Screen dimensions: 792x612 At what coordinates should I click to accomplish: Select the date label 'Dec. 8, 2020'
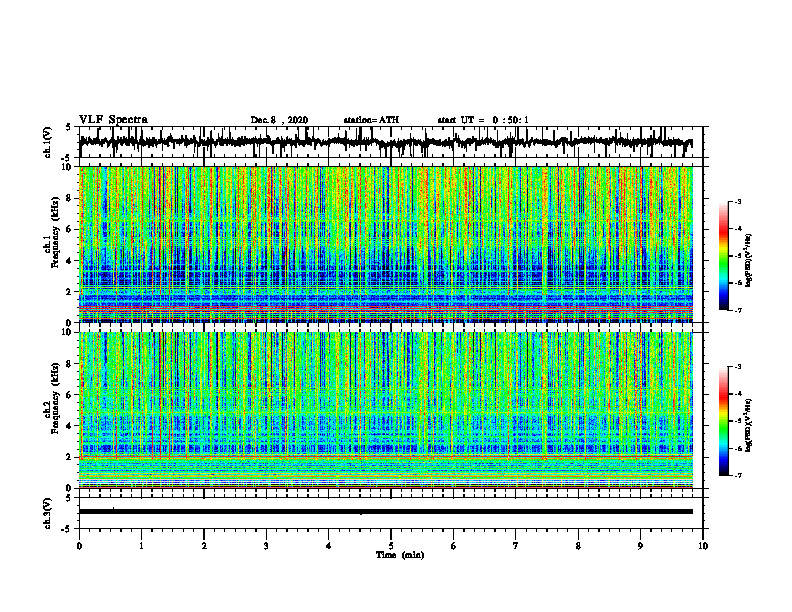pos(279,120)
